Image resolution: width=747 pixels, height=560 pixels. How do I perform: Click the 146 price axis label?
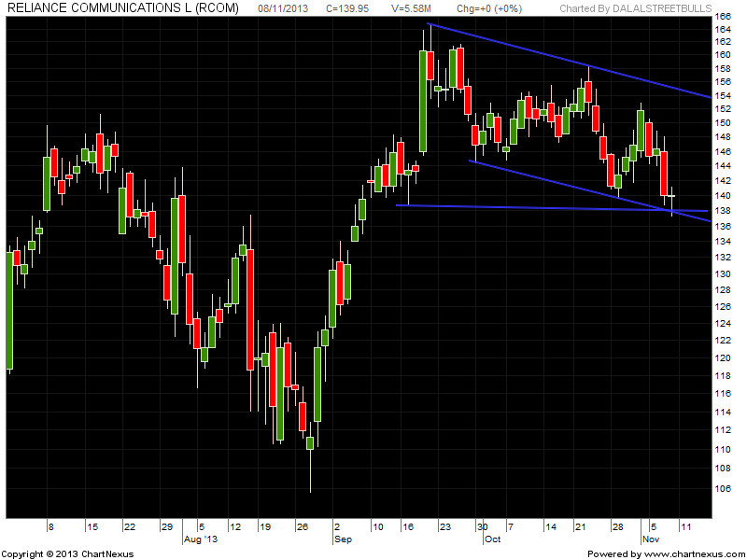(723, 152)
